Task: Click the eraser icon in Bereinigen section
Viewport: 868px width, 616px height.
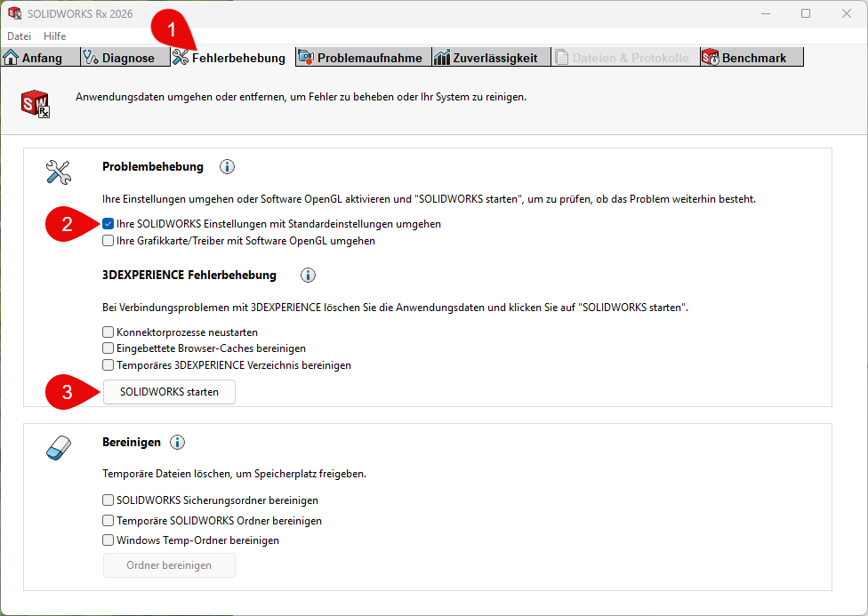Action: pos(58,447)
